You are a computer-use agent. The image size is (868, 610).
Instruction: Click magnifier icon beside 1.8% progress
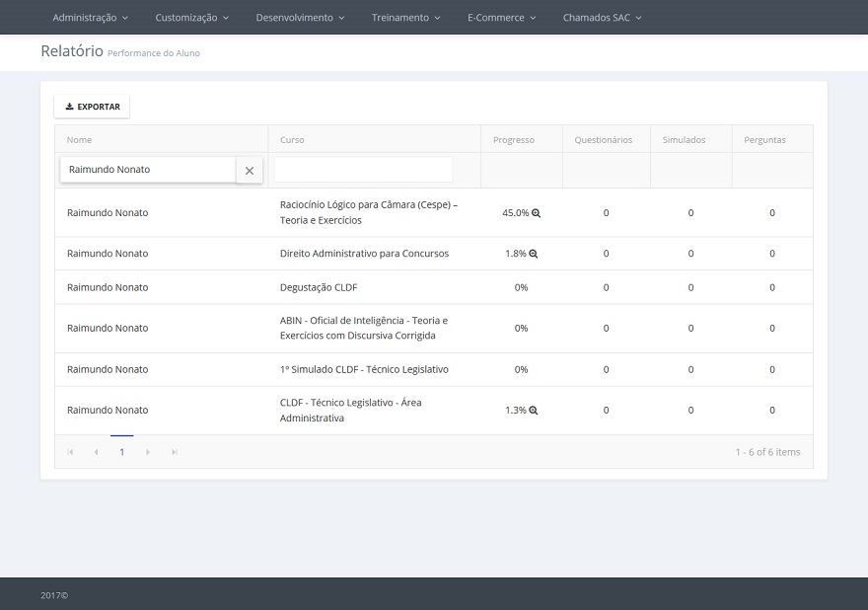click(534, 254)
